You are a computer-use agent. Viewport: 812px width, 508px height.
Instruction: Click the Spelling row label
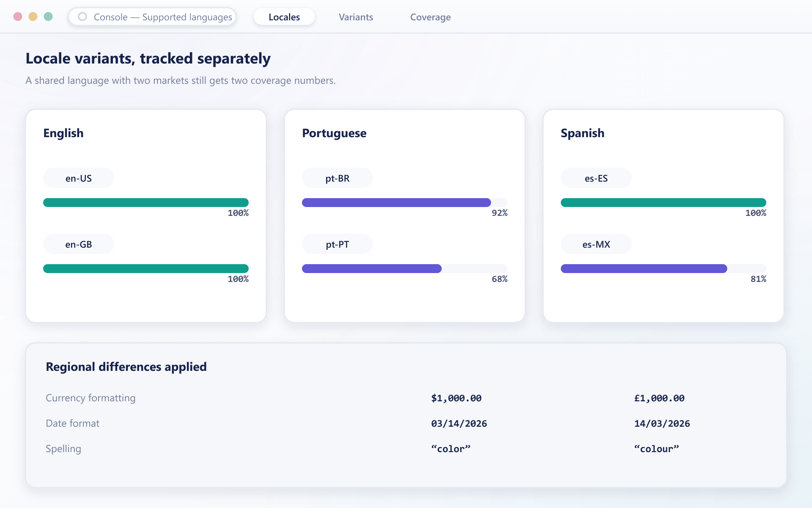tap(63, 449)
